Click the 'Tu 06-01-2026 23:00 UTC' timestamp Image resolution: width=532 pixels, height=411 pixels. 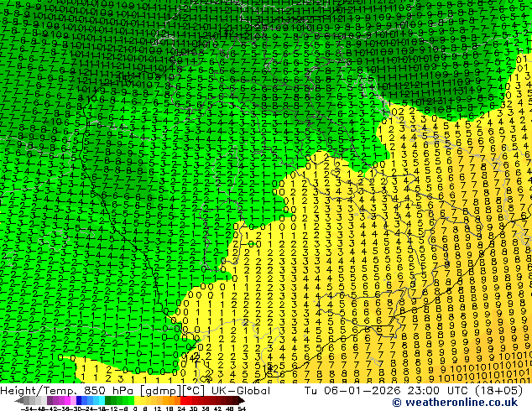pyautogui.click(x=384, y=391)
